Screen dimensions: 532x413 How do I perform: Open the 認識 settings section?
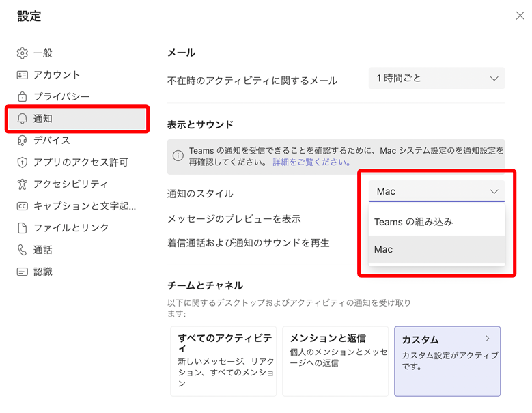(x=77, y=272)
